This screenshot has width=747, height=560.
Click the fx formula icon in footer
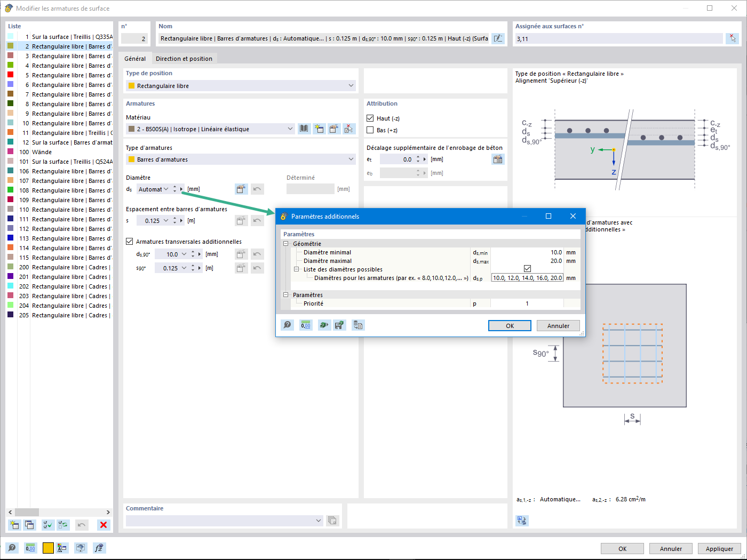[99, 548]
